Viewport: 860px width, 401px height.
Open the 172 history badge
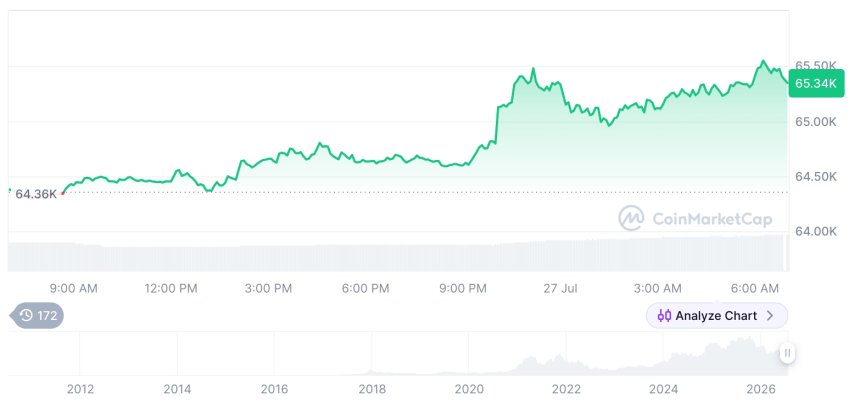click(37, 315)
